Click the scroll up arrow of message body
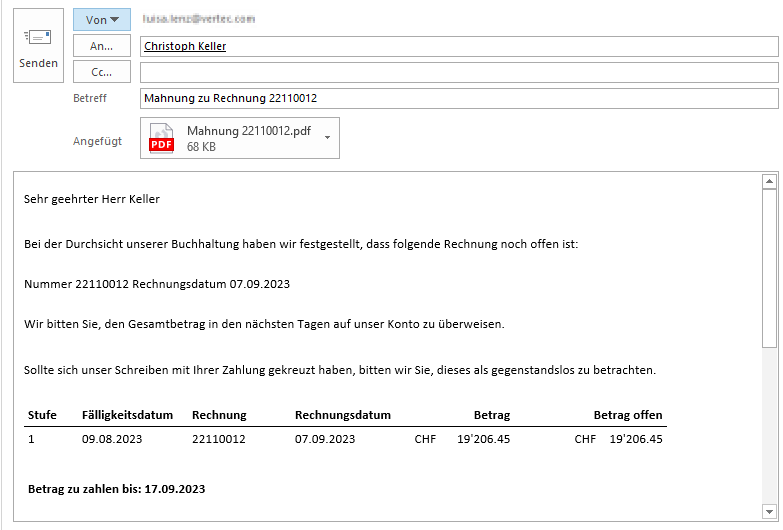The height and width of the screenshot is (530, 783). (x=769, y=182)
